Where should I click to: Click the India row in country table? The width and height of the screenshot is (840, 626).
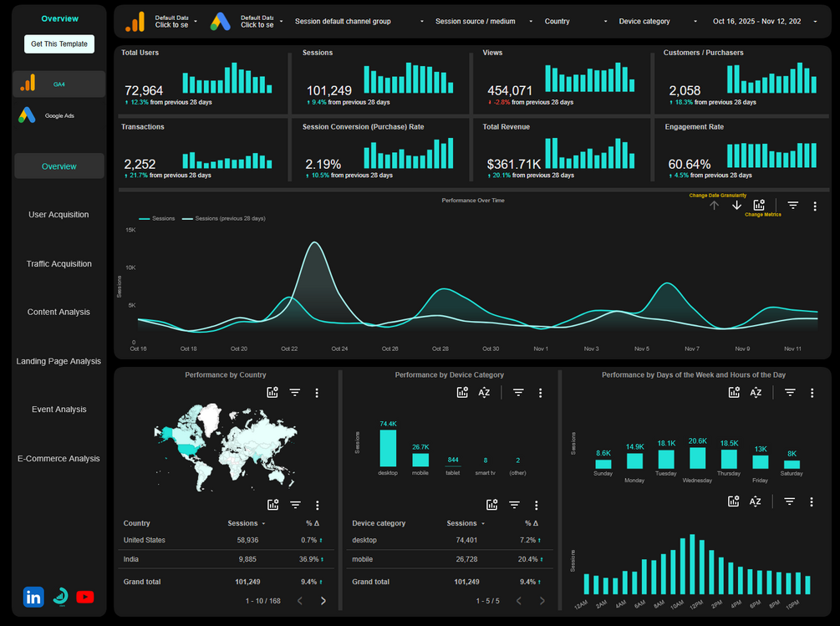pyautogui.click(x=226, y=559)
